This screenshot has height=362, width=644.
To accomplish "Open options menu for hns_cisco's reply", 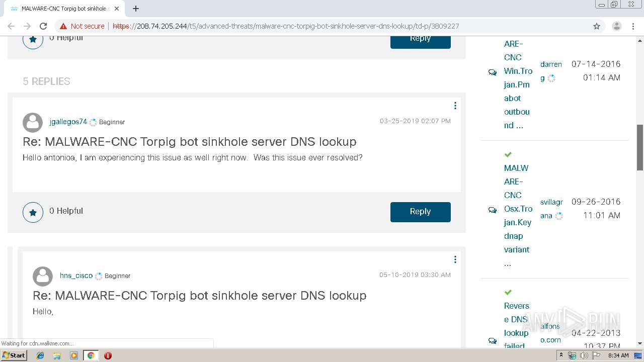I will [455, 259].
